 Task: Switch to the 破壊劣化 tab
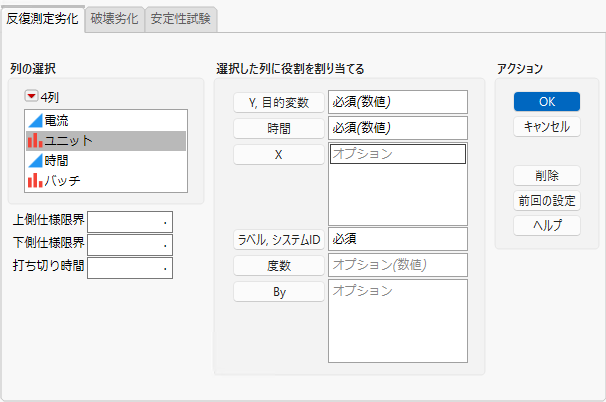pos(114,19)
